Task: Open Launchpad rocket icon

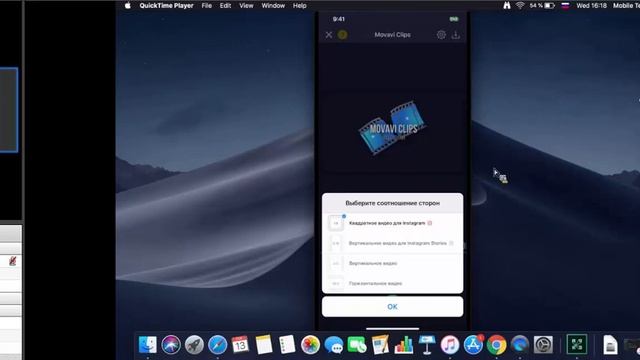Action: pos(194,345)
